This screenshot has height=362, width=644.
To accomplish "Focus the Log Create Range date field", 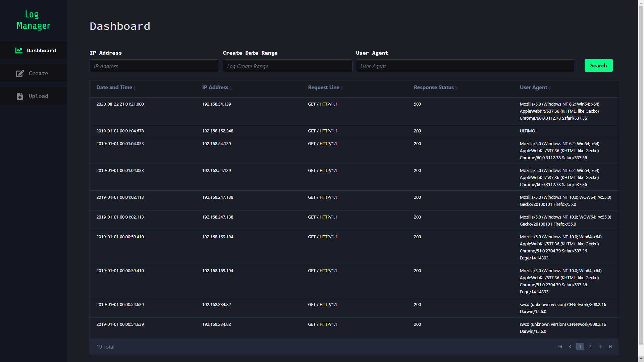I will pos(287,66).
